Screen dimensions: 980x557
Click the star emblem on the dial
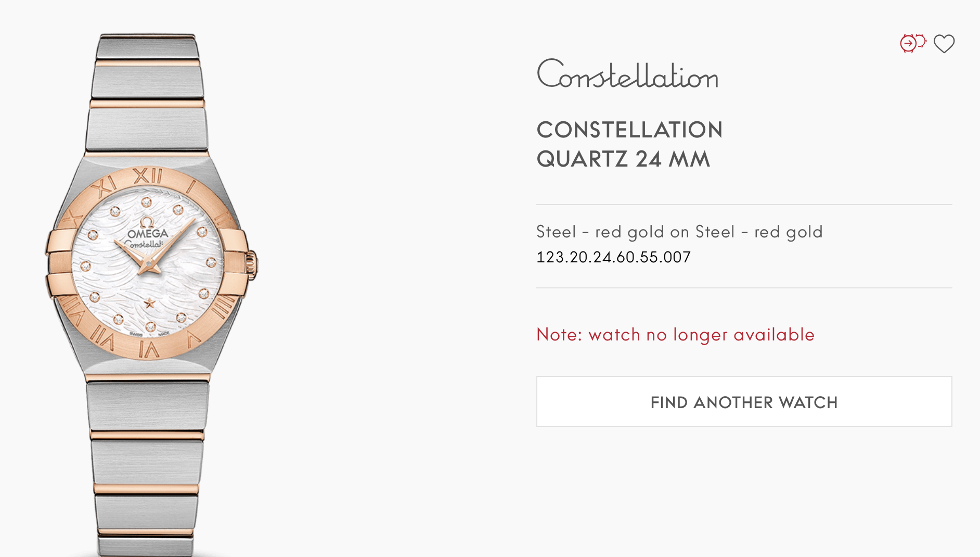150,303
